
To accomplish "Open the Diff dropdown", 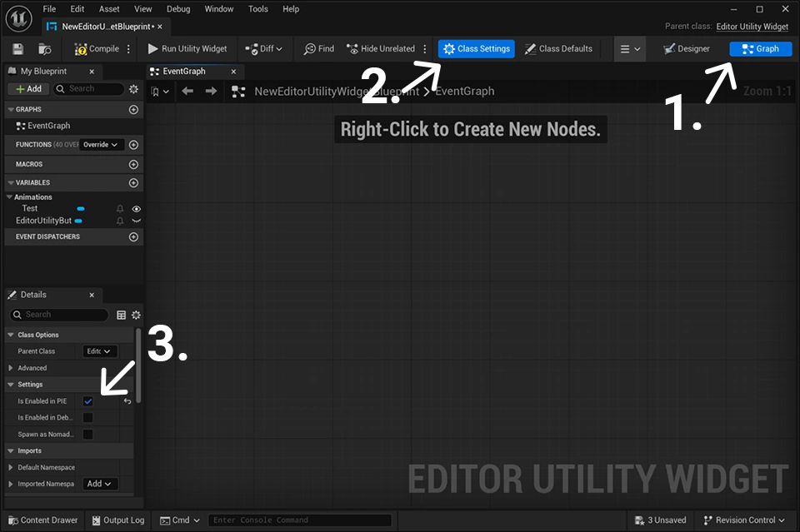I will (264, 49).
